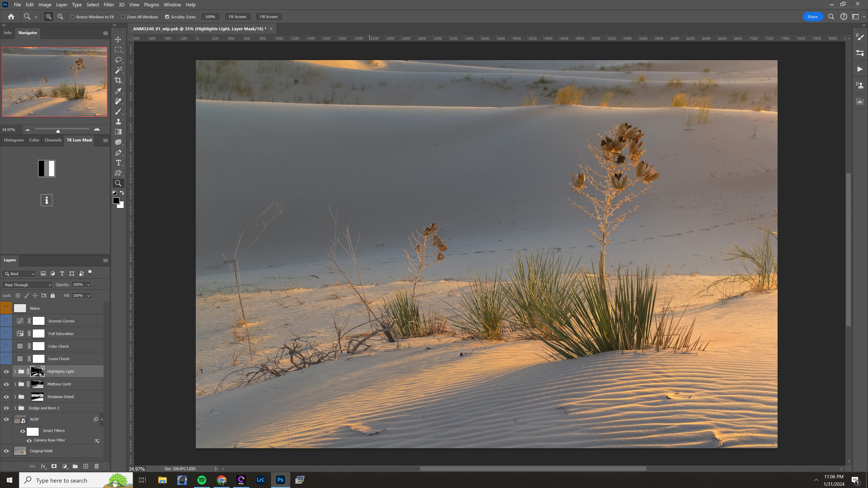Toggle Camera Raw Filter visibility

click(x=29, y=441)
